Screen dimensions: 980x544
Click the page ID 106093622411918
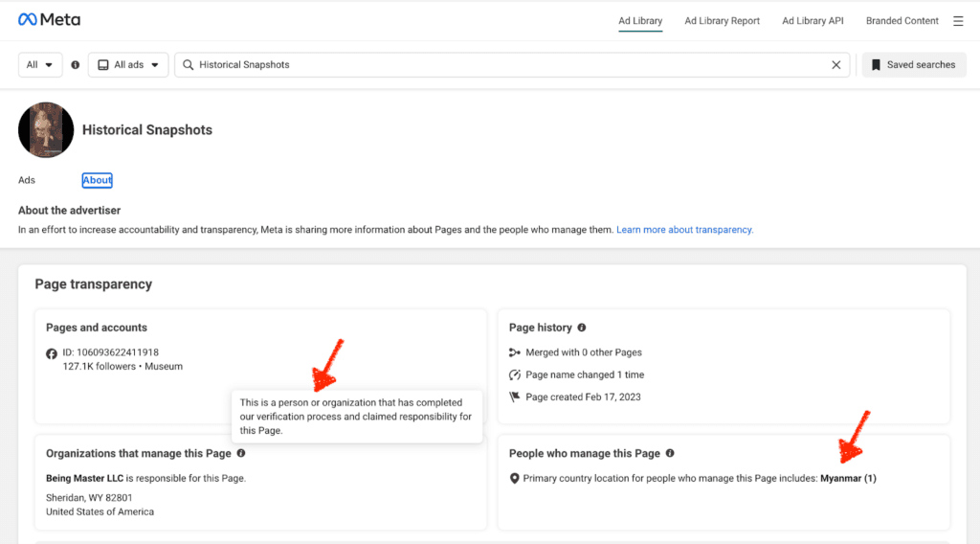coord(111,352)
